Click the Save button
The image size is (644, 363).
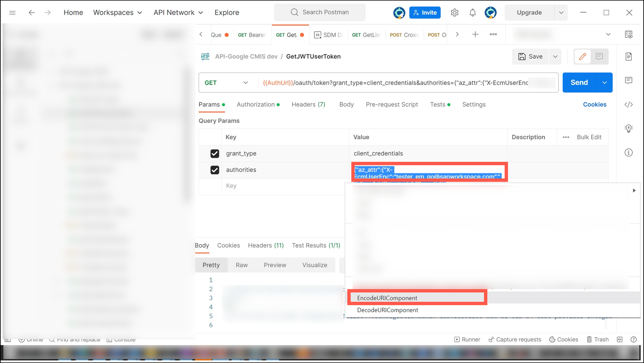coord(530,56)
